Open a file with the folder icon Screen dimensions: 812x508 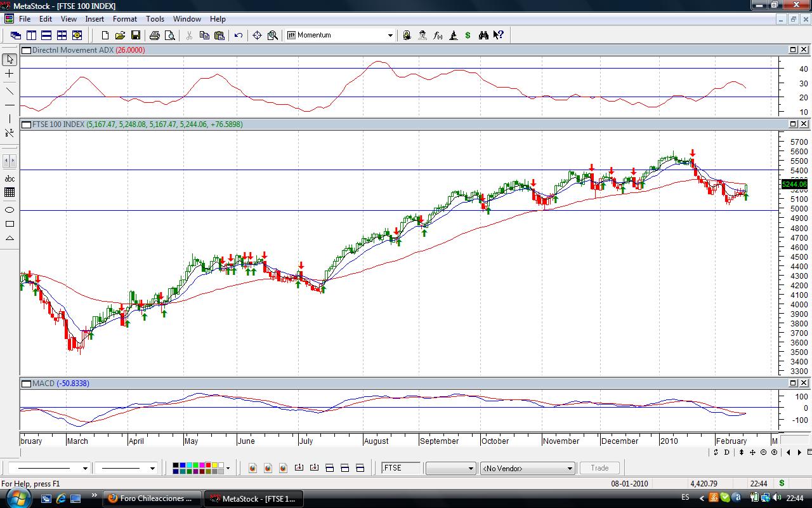click(120, 36)
